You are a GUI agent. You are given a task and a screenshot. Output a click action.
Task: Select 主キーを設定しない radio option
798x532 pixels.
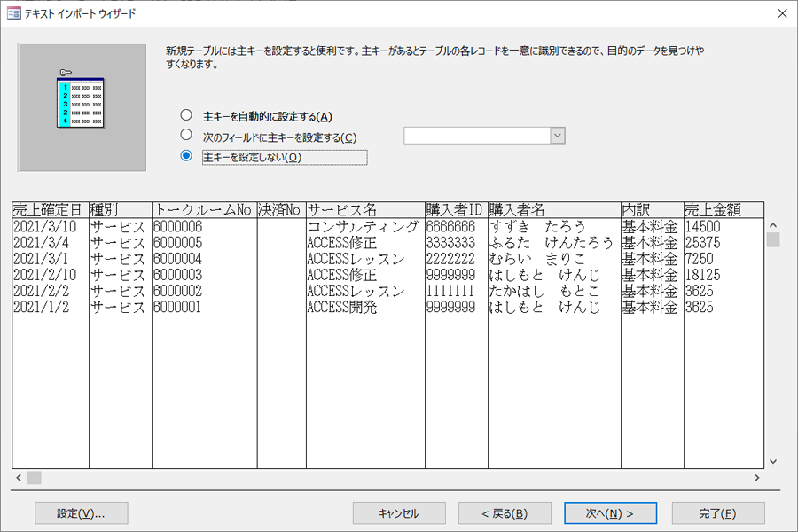pos(185,156)
